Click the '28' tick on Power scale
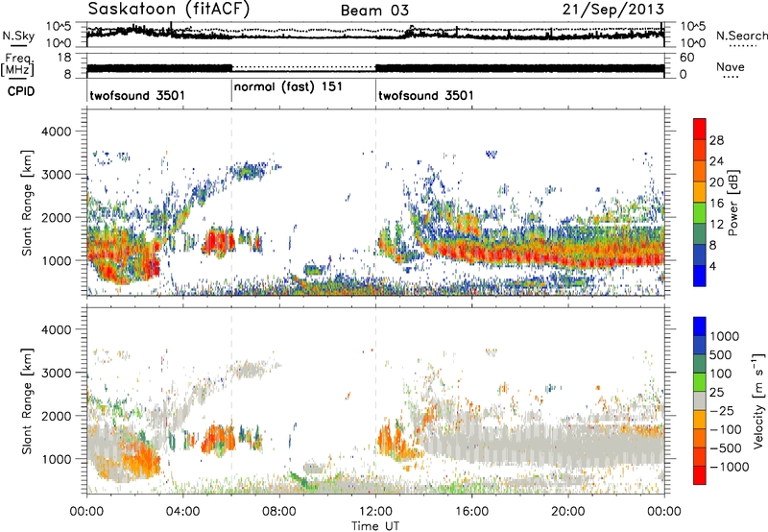 716,140
